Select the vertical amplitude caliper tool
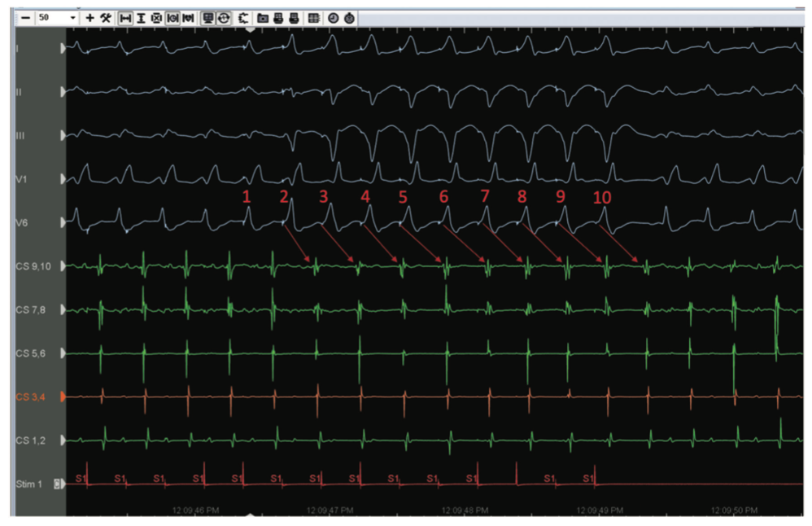This screenshot has height=526, width=812. point(142,17)
